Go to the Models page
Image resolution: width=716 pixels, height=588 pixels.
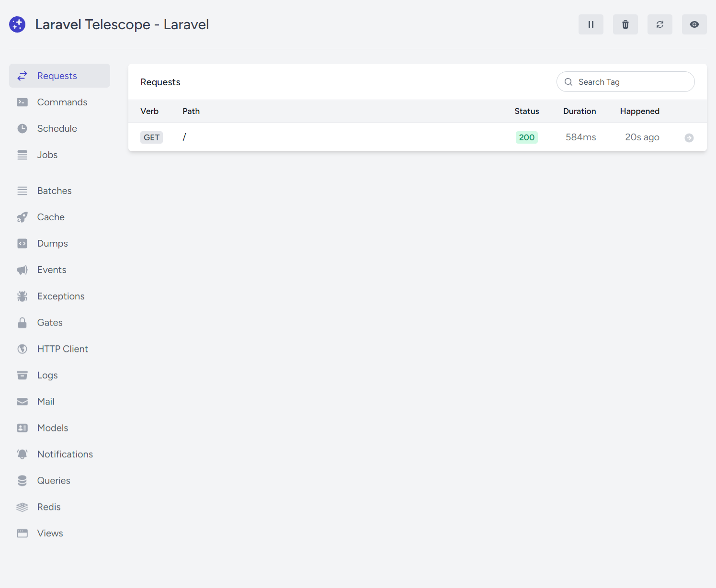(53, 428)
